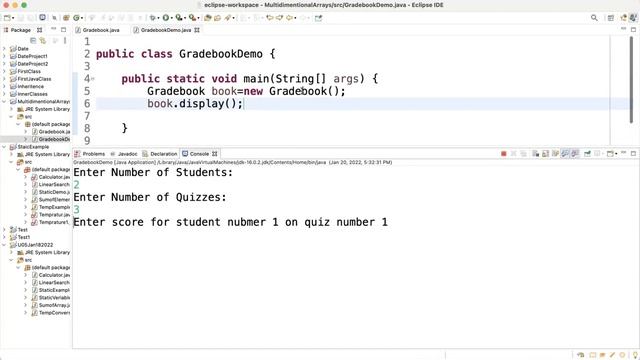Collapse the MultidimentionalArrays project
Screen dimensions: 640x360
pyautogui.click(x=4, y=102)
